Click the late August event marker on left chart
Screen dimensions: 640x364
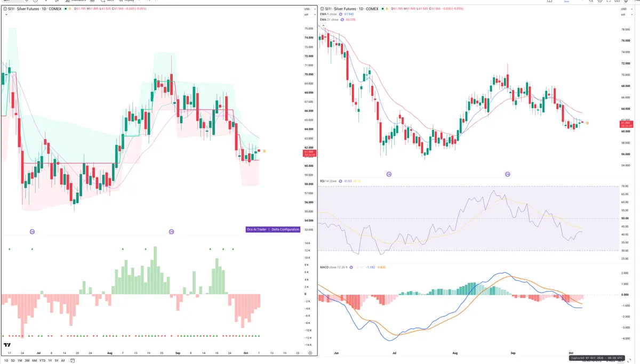(x=171, y=231)
